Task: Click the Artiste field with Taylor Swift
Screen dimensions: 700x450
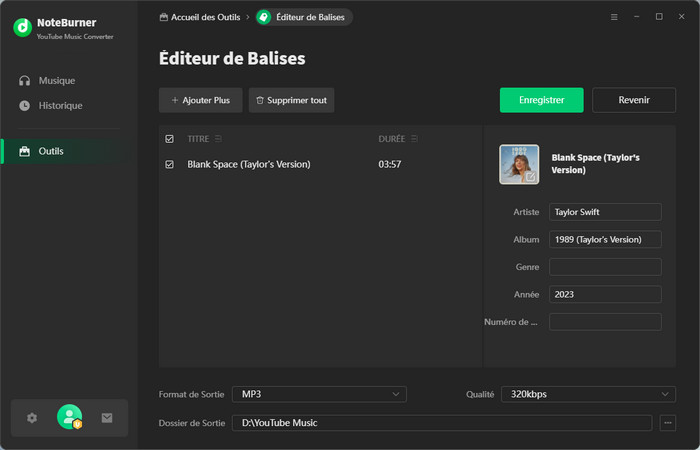Action: [x=605, y=212]
